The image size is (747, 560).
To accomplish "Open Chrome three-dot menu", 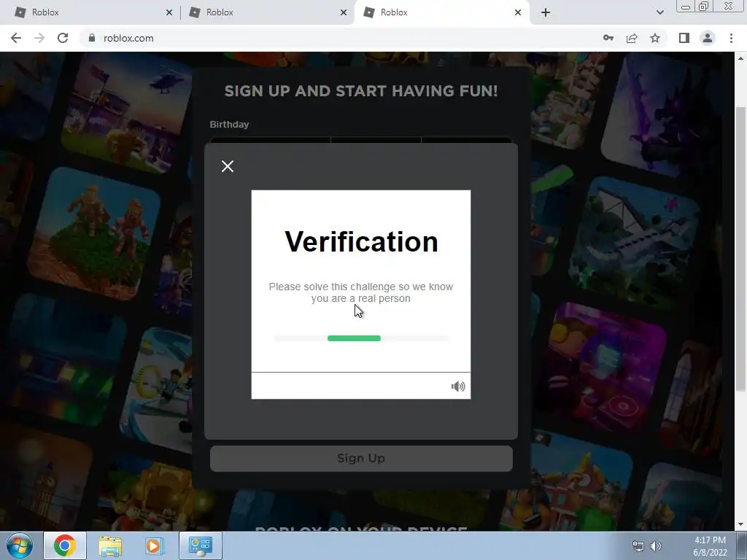I will point(731,38).
